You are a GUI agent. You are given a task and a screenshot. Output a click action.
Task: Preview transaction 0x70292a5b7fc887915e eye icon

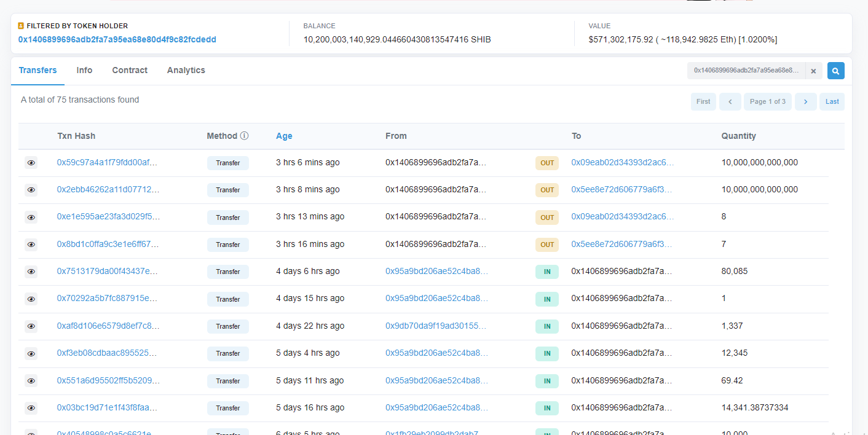(31, 299)
